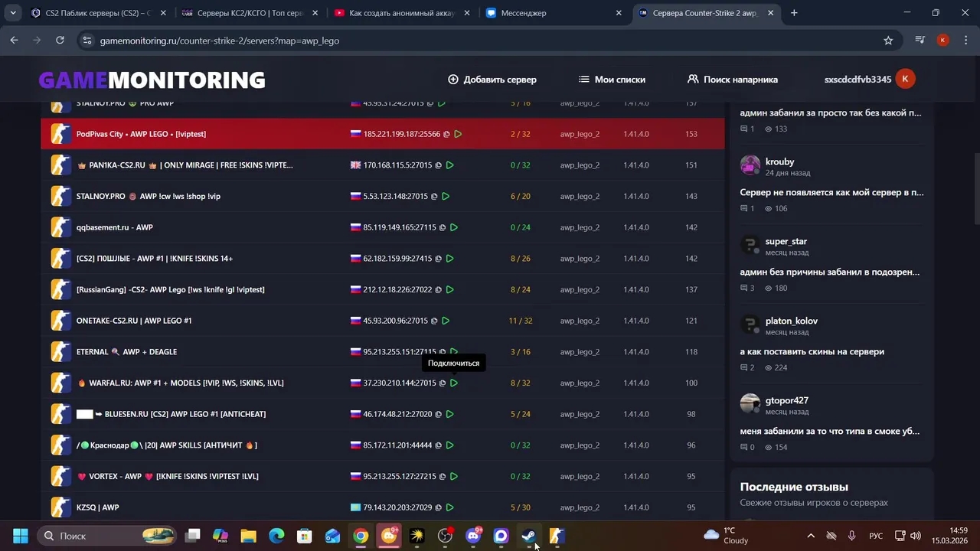Click the Последние отзывы heading
Screen dimensions: 980x551
click(x=794, y=487)
